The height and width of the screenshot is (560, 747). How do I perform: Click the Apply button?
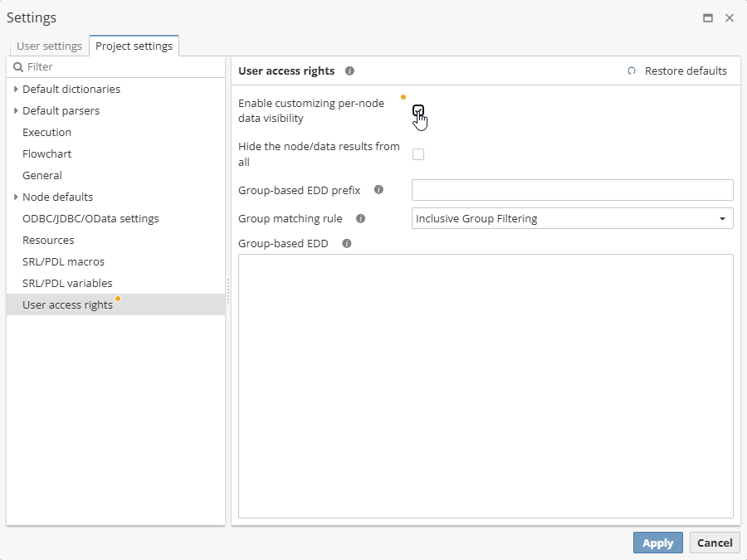coord(657,543)
